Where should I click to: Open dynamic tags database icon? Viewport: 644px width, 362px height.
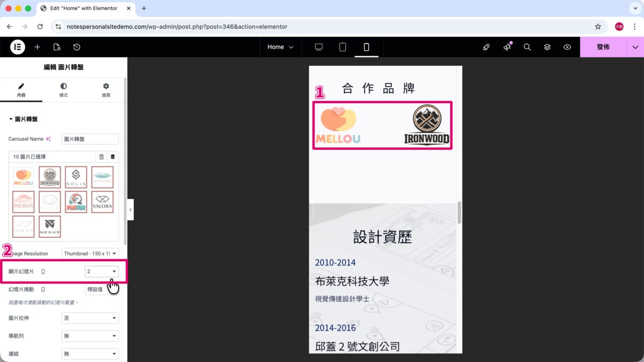(113, 157)
